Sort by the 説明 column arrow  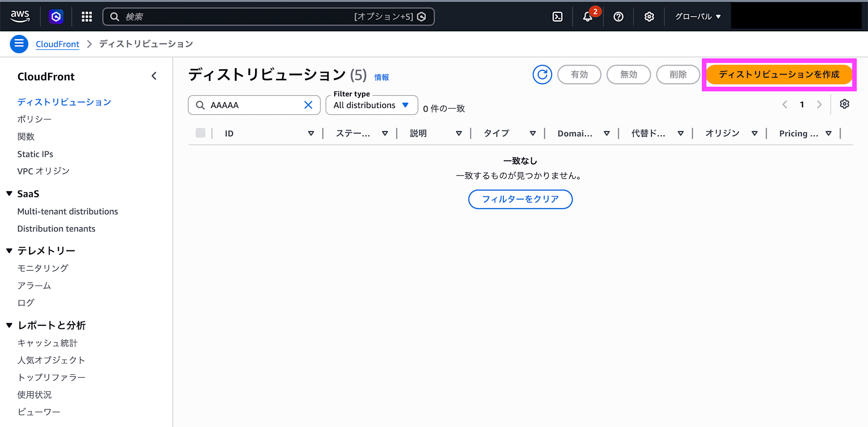click(x=459, y=134)
